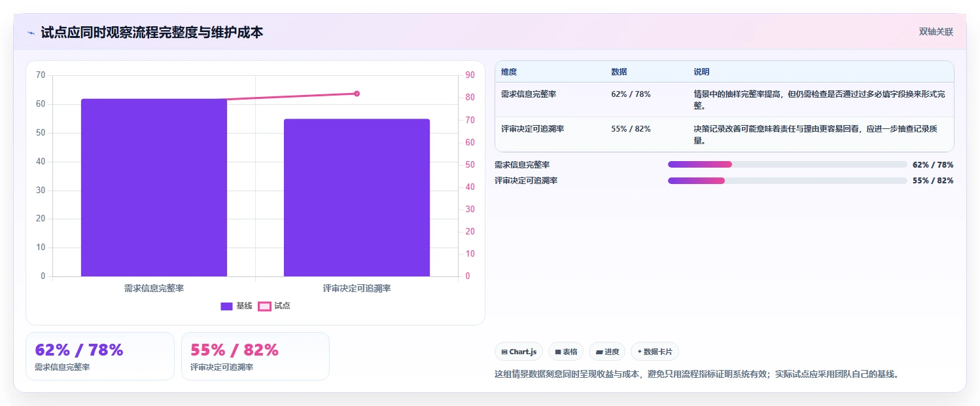Click the description starting 情景中的抽样完整率提高

pos(820,100)
